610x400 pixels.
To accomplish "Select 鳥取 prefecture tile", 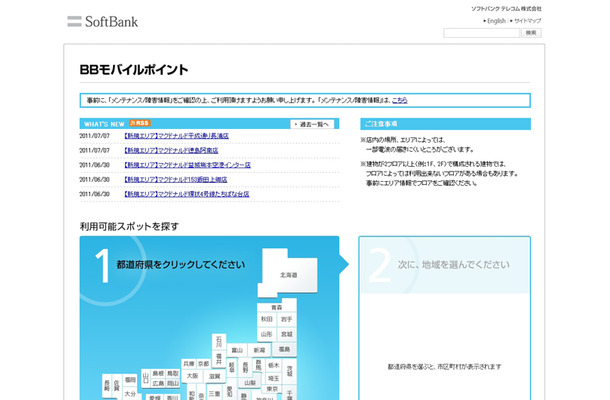I will coord(173,373).
